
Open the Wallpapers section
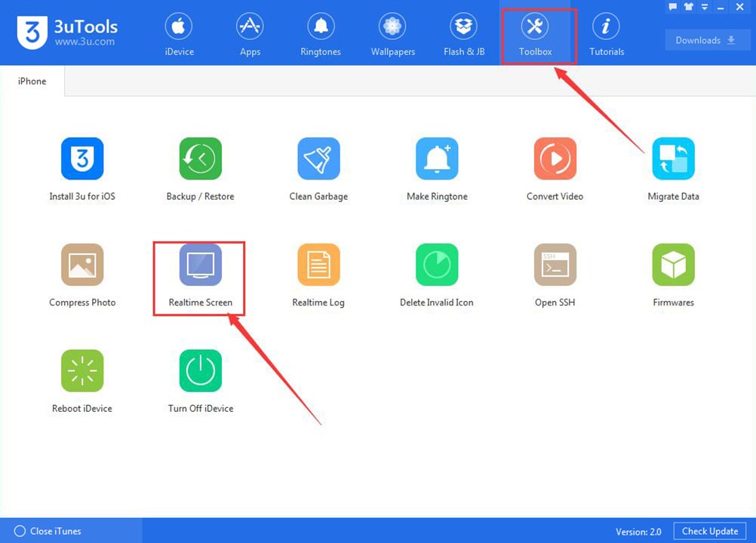click(x=392, y=35)
